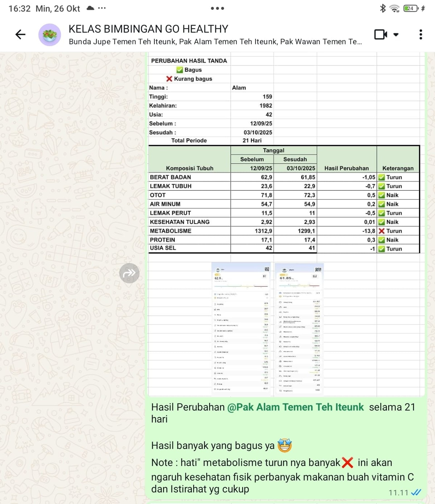
Task: Open the three-dot more options menu
Action: [421, 34]
